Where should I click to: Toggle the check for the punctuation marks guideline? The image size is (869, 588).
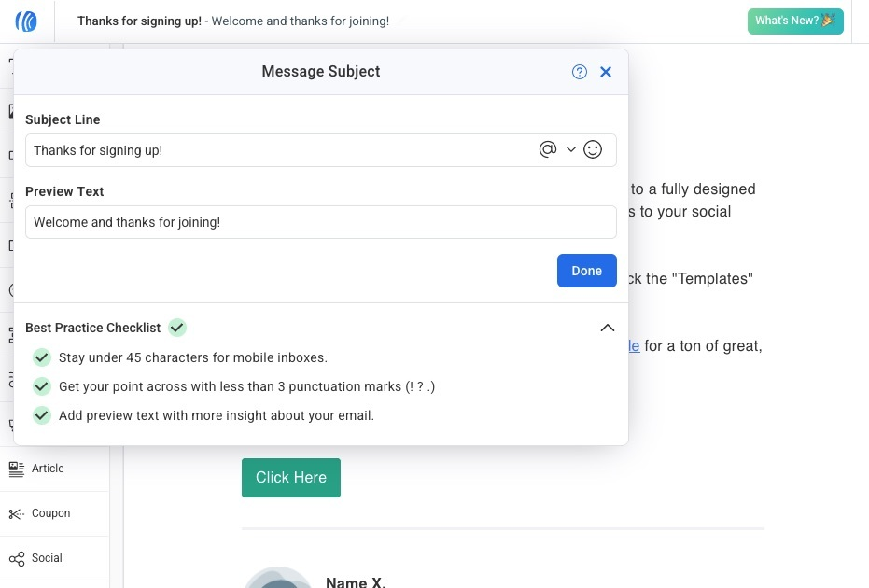click(41, 386)
